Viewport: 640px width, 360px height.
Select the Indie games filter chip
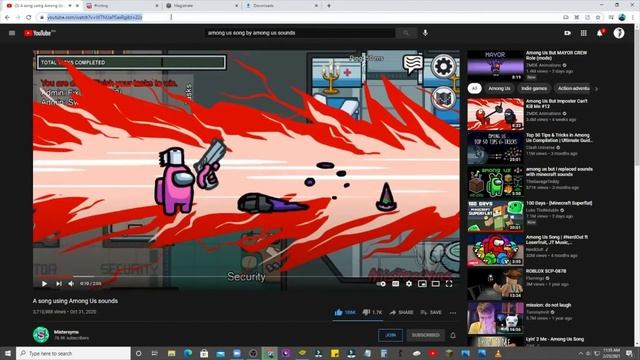pyautogui.click(x=534, y=88)
